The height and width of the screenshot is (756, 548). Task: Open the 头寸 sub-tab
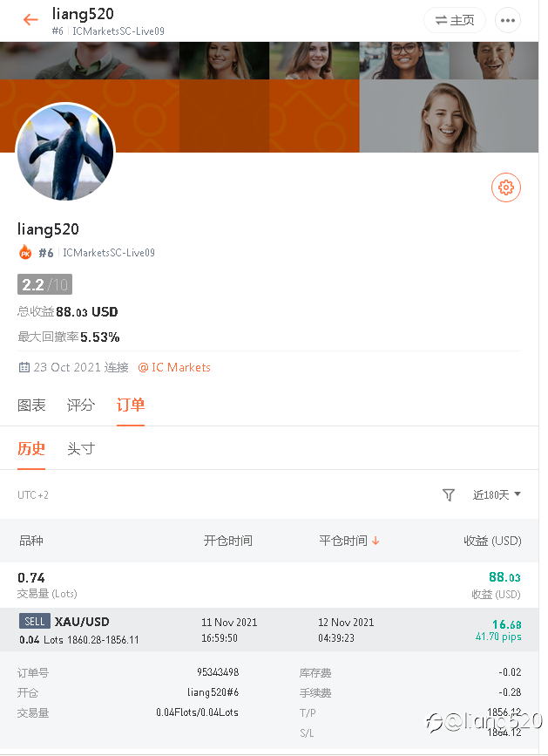pyautogui.click(x=81, y=448)
